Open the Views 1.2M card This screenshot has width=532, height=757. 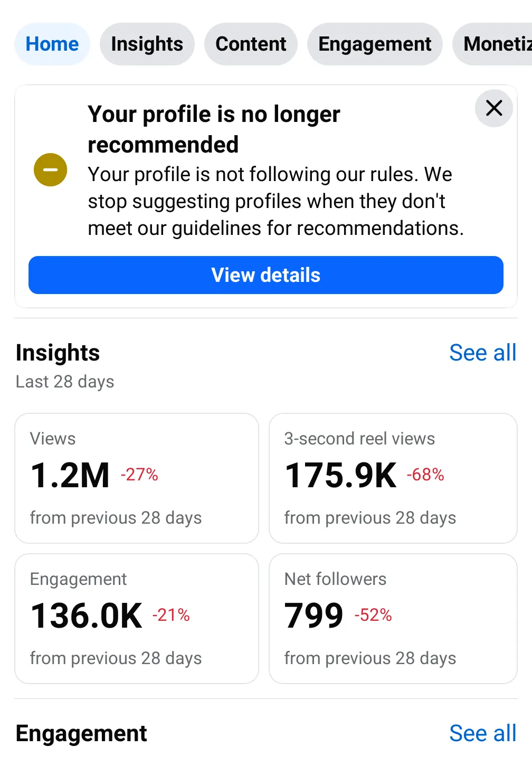click(137, 478)
